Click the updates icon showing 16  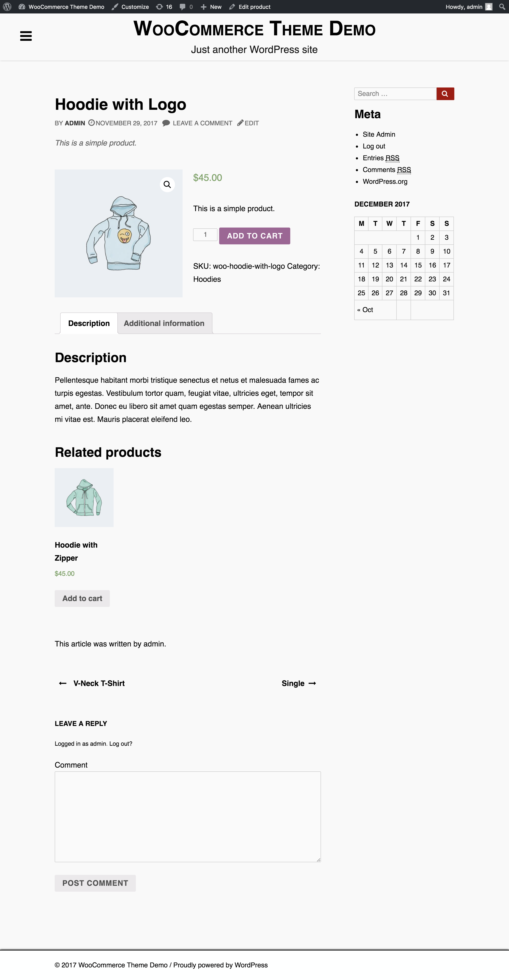click(x=164, y=7)
